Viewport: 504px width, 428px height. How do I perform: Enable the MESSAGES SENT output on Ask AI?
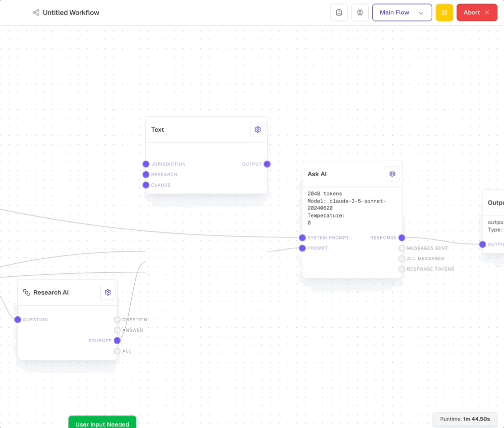click(x=402, y=248)
